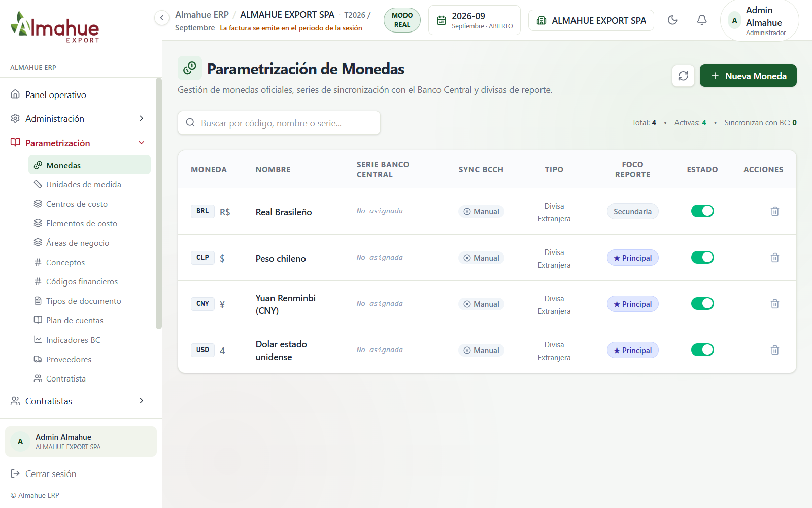Collapse the sidebar with arrow button
Screen dimensions: 812x508
pos(161,18)
